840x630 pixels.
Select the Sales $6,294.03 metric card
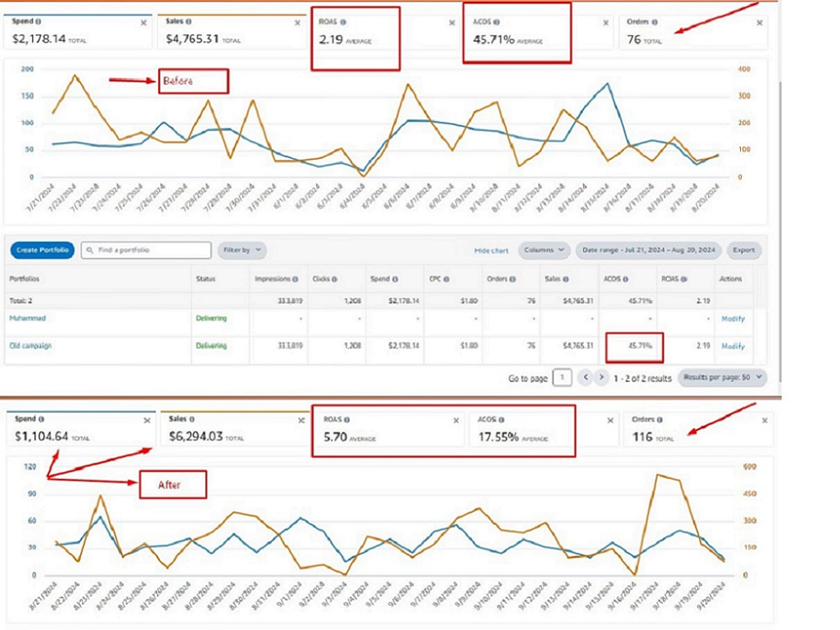(235, 429)
